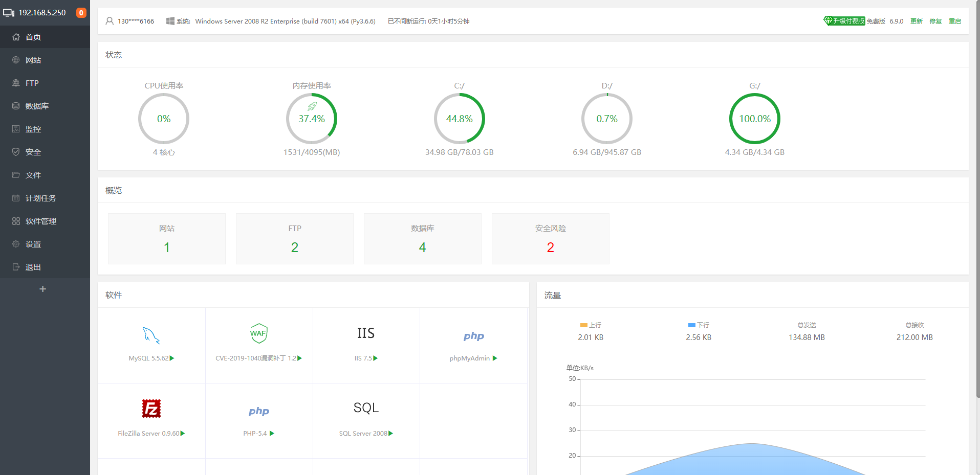
Task: Click the SQL Server 2008 SQL icon
Action: click(x=366, y=408)
